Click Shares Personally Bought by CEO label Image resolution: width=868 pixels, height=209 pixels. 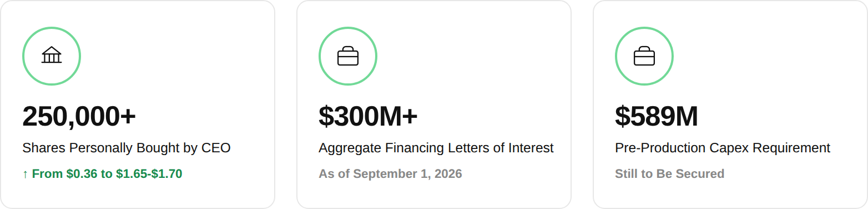(x=127, y=148)
